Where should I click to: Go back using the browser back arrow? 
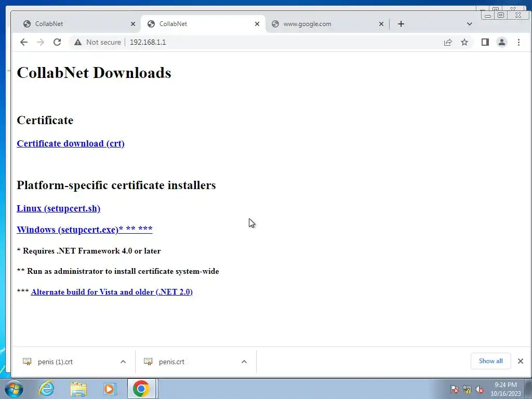[x=24, y=42]
